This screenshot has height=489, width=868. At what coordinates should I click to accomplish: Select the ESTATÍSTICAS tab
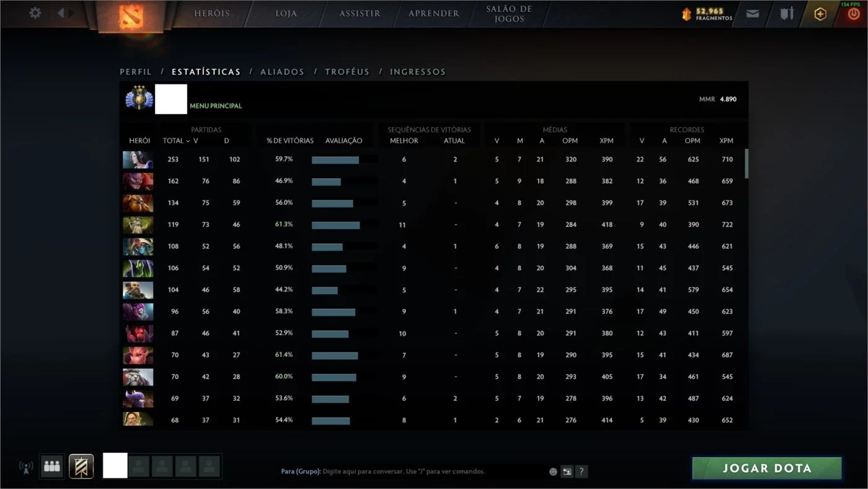206,72
